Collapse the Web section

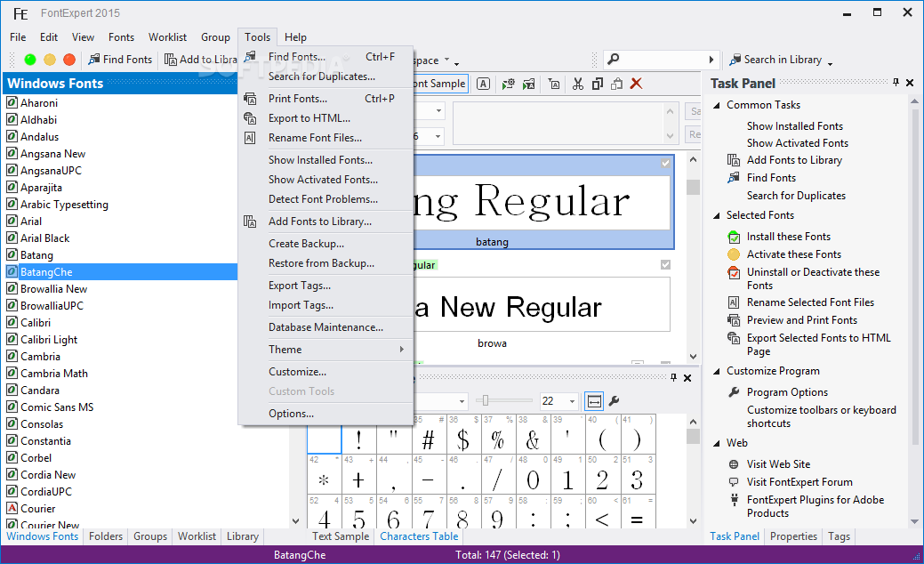point(717,444)
